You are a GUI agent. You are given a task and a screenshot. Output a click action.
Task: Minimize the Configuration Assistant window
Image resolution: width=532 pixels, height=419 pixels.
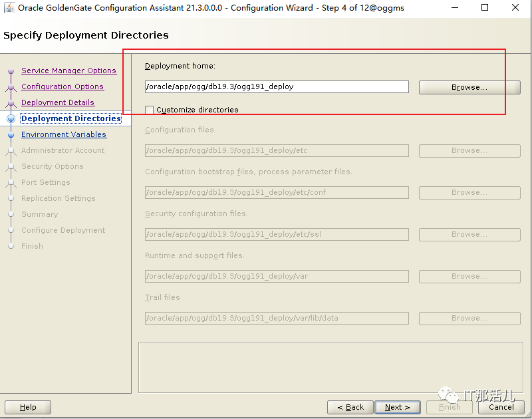pos(455,7)
